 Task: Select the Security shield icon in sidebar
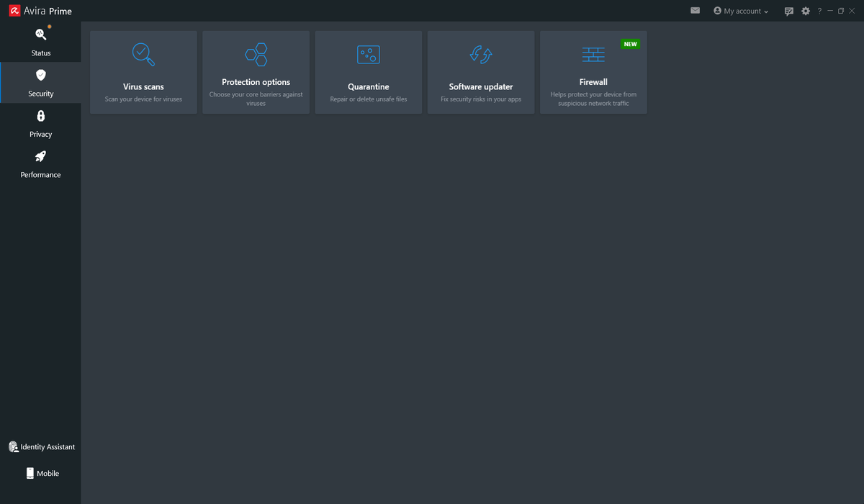pos(40,74)
